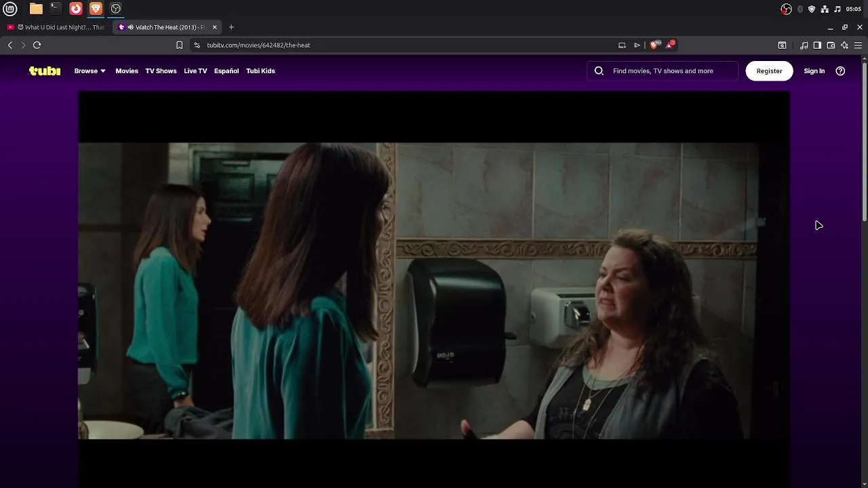Viewport: 868px width, 488px height.
Task: Click the page vertical scrollbar thumb
Action: tap(864, 141)
